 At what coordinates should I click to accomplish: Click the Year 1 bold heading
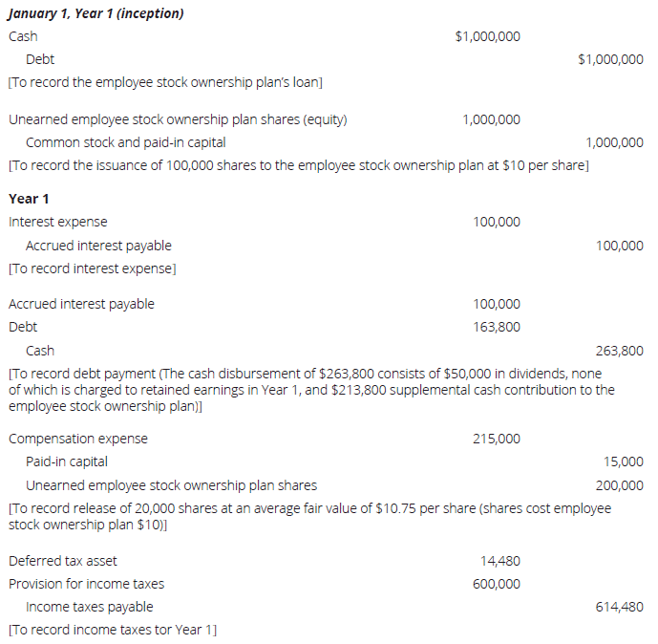[29, 199]
